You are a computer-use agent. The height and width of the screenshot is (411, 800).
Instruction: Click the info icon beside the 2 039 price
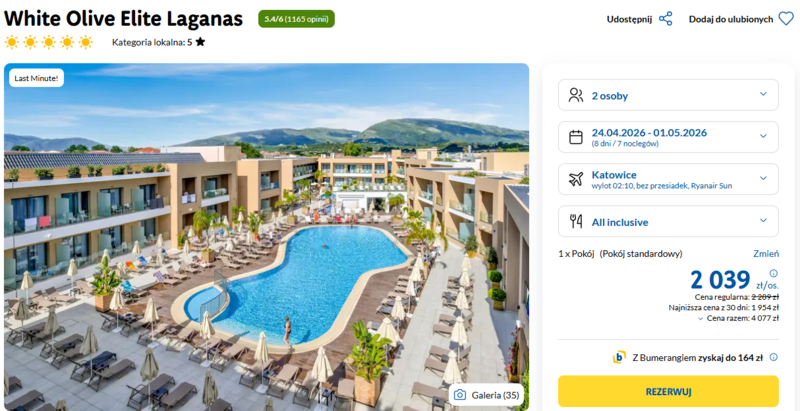[x=773, y=273]
